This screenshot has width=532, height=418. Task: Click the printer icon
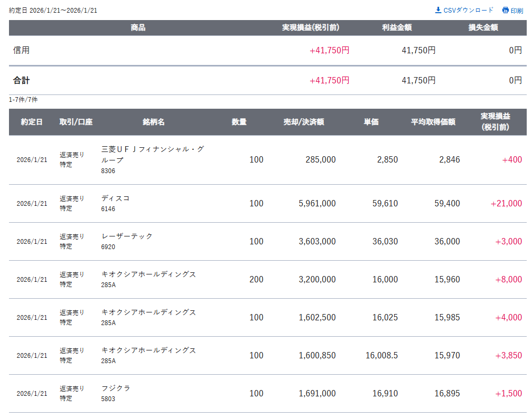(505, 11)
